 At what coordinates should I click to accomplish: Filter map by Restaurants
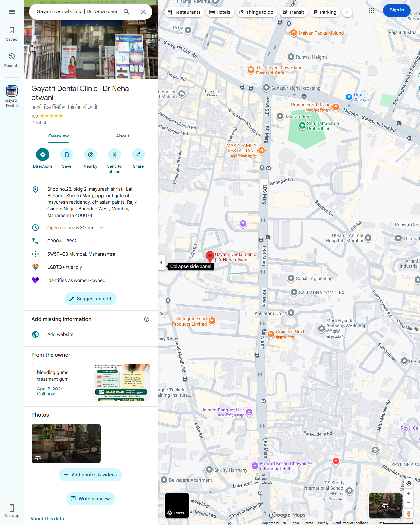click(184, 12)
